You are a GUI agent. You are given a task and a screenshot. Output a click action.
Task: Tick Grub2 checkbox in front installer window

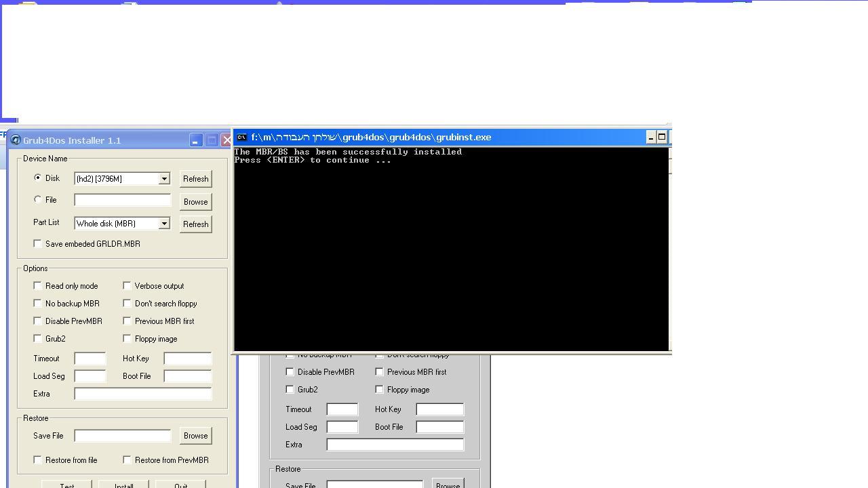(38, 338)
